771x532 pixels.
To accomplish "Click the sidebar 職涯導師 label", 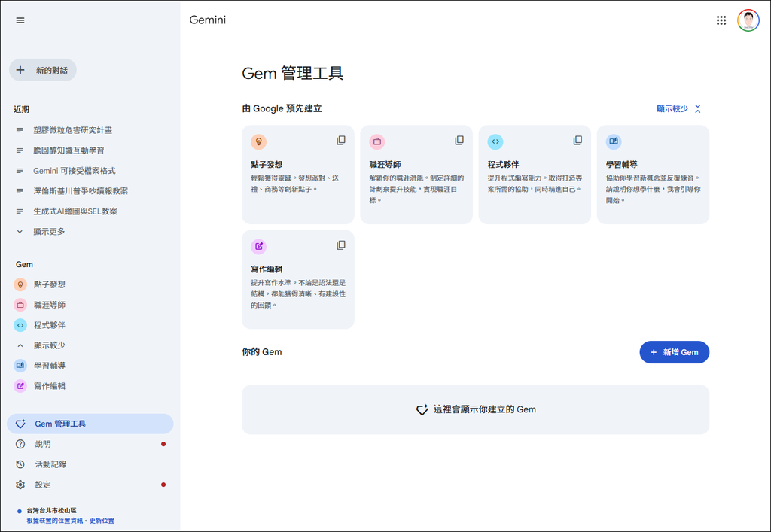I will click(x=50, y=305).
